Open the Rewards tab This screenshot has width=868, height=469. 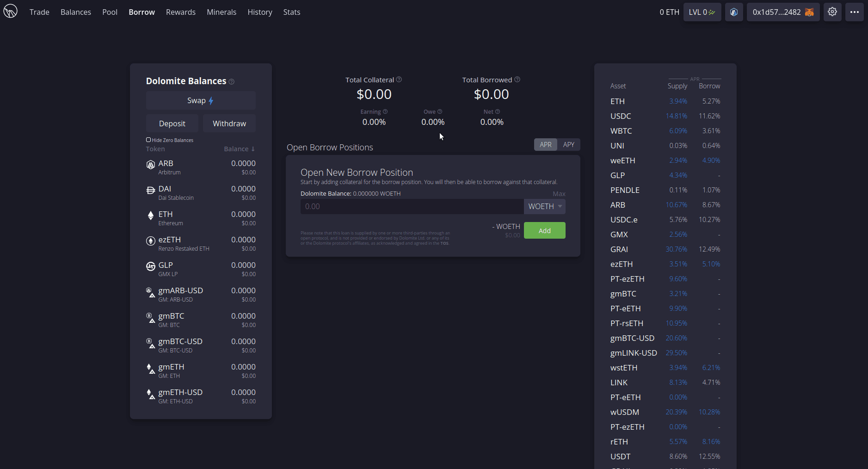[181, 12]
